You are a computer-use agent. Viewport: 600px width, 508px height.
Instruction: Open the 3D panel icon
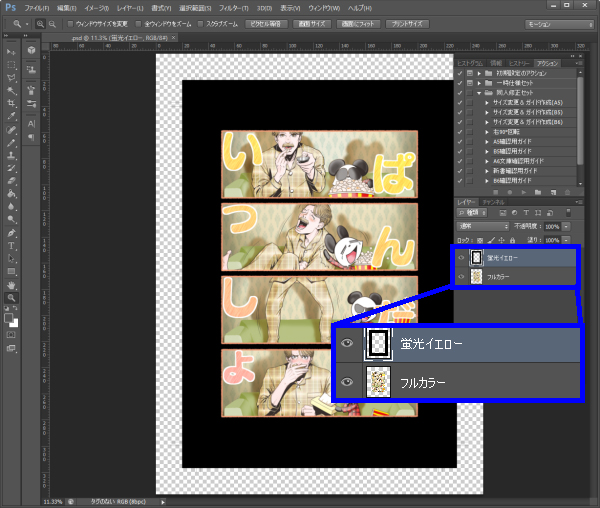pos(31,50)
